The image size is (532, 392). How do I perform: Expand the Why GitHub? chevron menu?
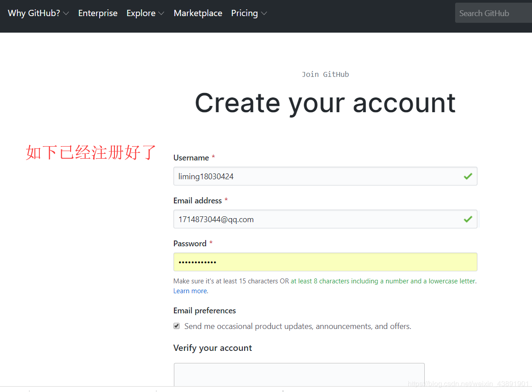(x=66, y=13)
